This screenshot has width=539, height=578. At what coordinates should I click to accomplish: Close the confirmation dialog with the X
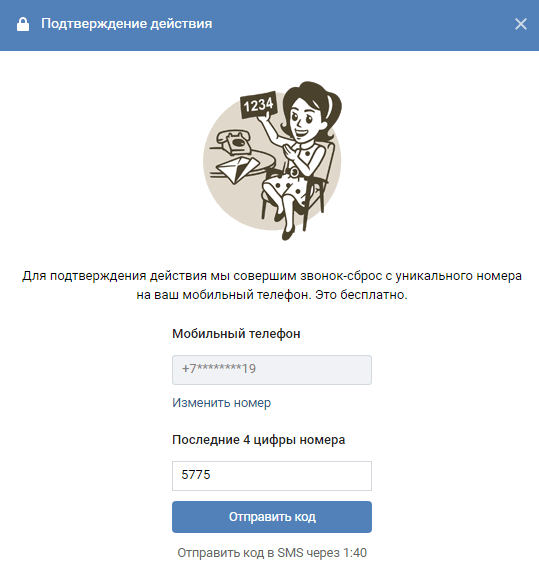click(521, 24)
